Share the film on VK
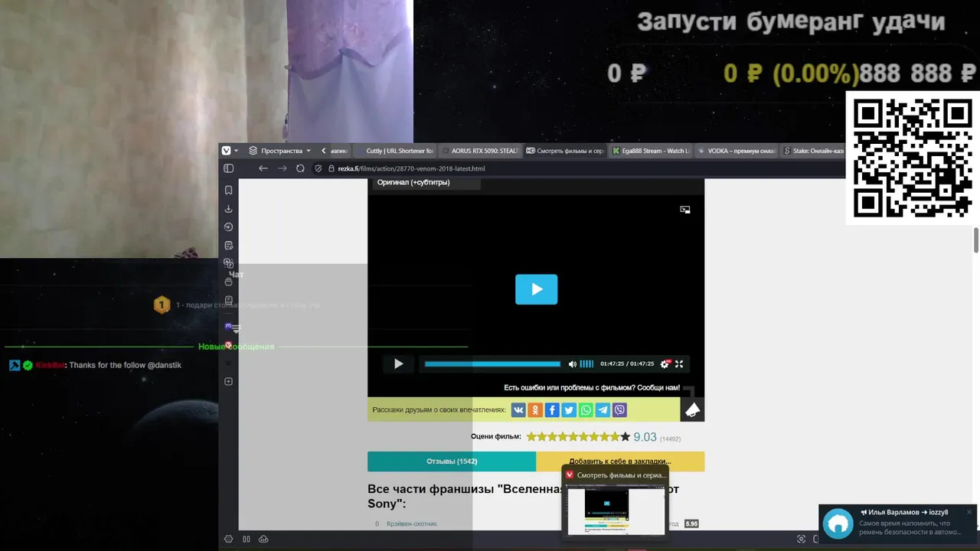Viewport: 980px width, 551px height. tap(518, 410)
